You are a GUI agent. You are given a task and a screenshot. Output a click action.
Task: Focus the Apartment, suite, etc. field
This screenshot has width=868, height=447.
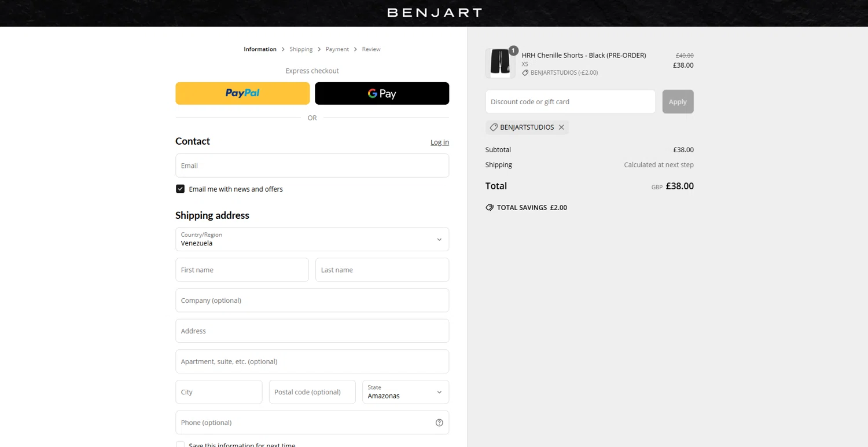[312, 361]
